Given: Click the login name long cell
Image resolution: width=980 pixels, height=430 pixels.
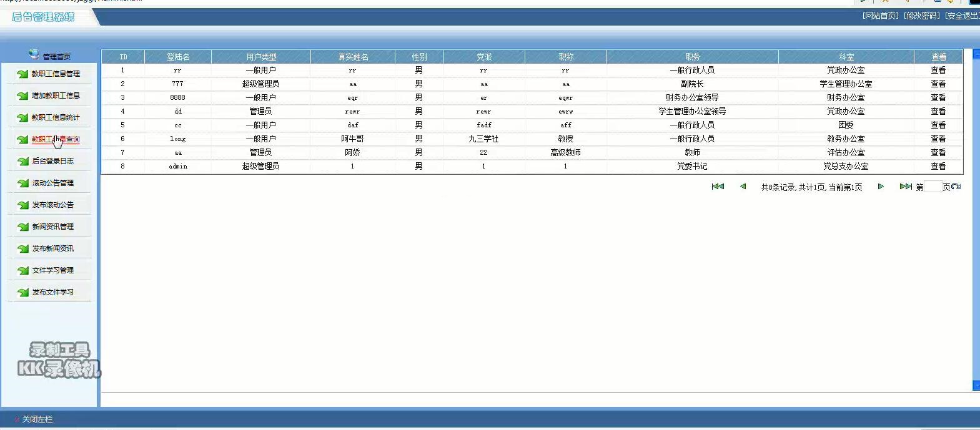Looking at the screenshot, I should (178, 139).
